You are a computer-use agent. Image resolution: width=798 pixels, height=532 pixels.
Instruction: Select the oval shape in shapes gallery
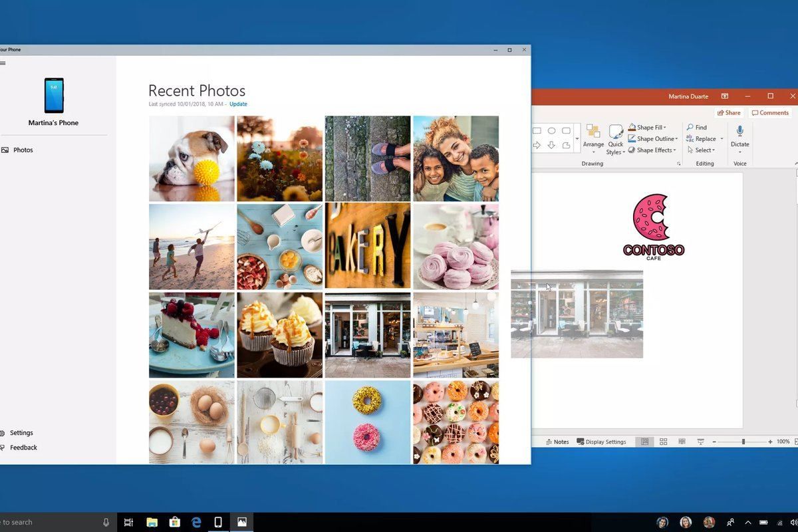click(551, 131)
